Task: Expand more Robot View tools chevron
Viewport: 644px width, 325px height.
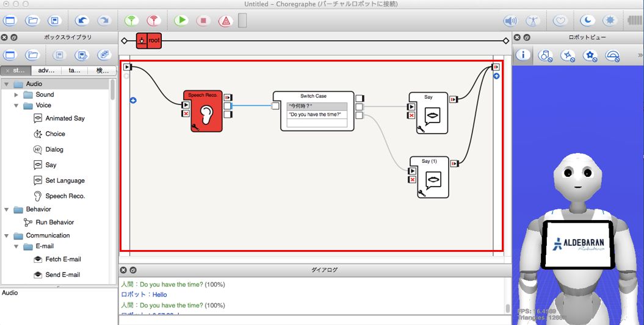Action: [640, 55]
